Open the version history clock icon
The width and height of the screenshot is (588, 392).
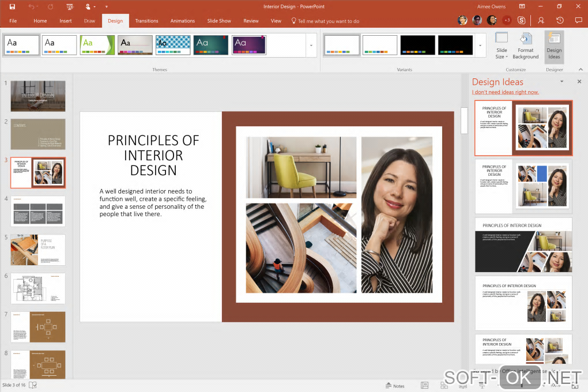(560, 20)
